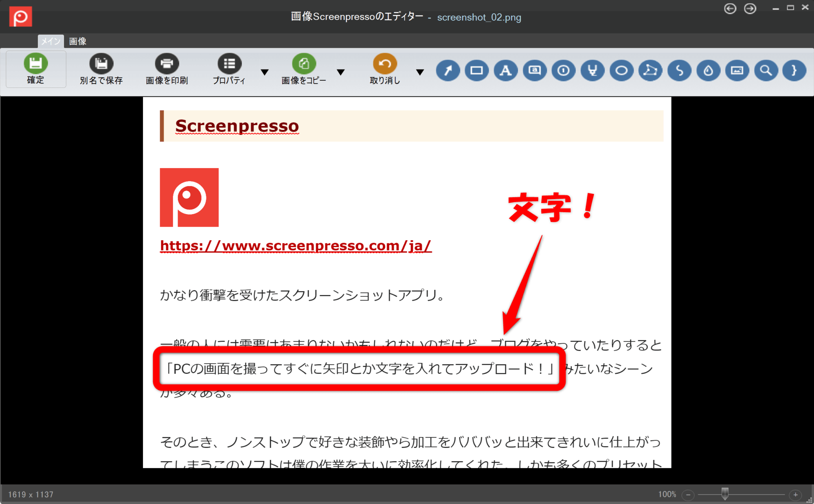Select the polygon drawing tool

(x=650, y=70)
